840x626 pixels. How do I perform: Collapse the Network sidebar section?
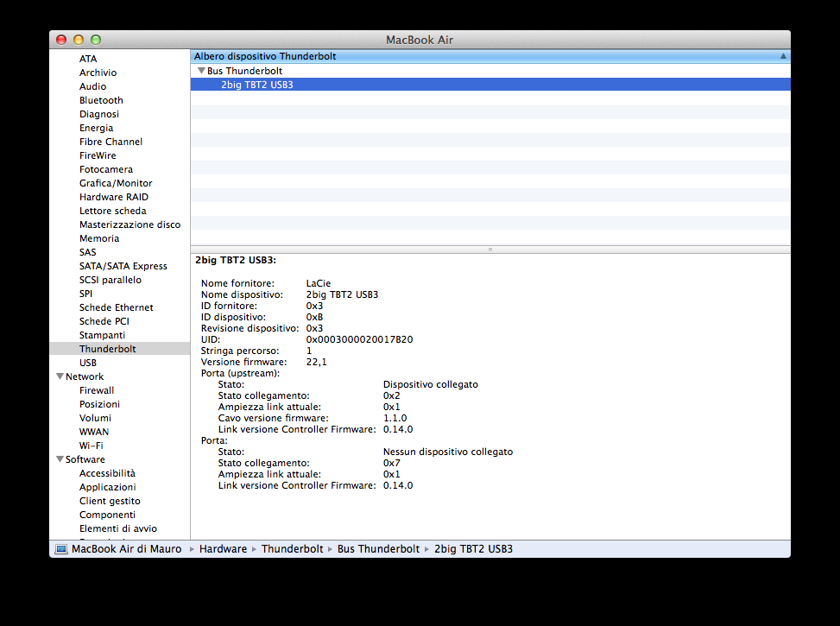(60, 376)
